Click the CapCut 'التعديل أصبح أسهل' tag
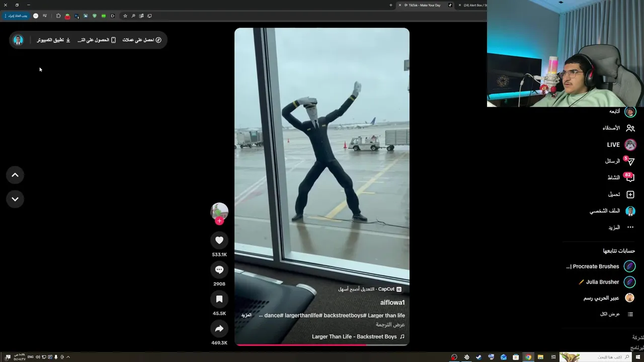The height and width of the screenshot is (362, 644). pyautogui.click(x=370, y=289)
